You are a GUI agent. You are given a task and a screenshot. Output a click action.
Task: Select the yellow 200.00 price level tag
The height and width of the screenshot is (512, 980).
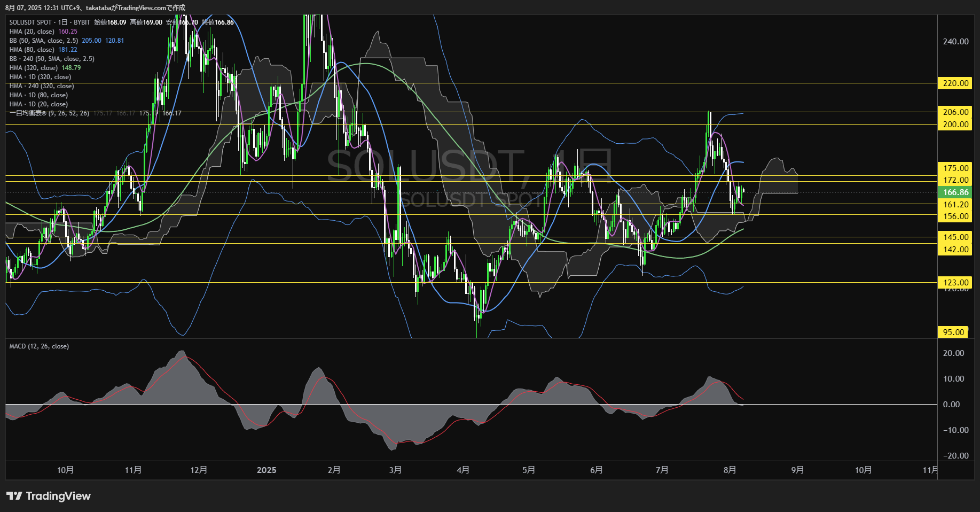coord(955,125)
